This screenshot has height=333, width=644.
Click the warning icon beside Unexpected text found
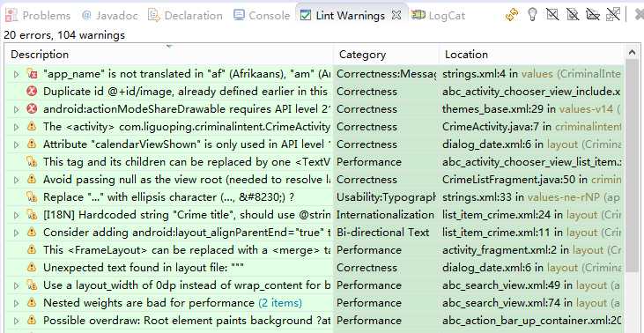[x=32, y=267]
